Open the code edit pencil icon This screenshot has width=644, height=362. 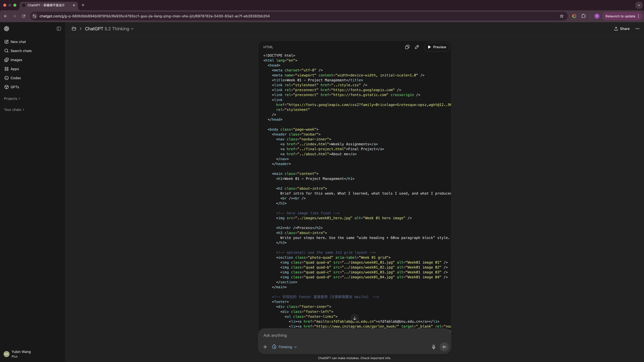(416, 47)
